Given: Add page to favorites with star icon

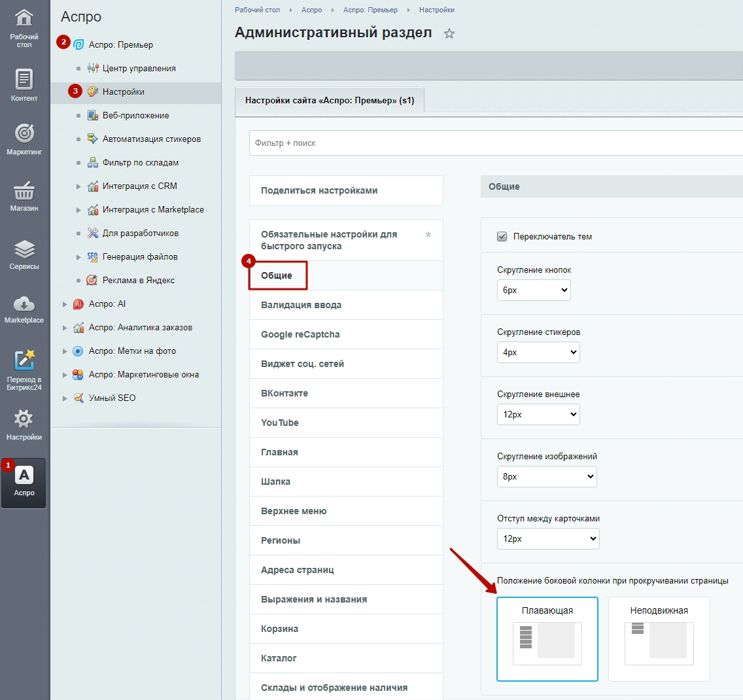Looking at the screenshot, I should tap(449, 33).
